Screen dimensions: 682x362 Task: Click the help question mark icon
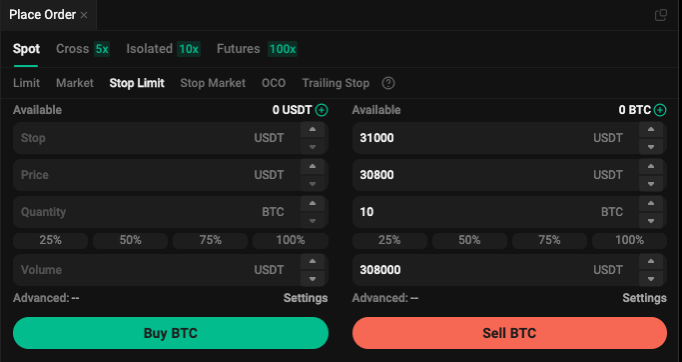pyautogui.click(x=388, y=83)
